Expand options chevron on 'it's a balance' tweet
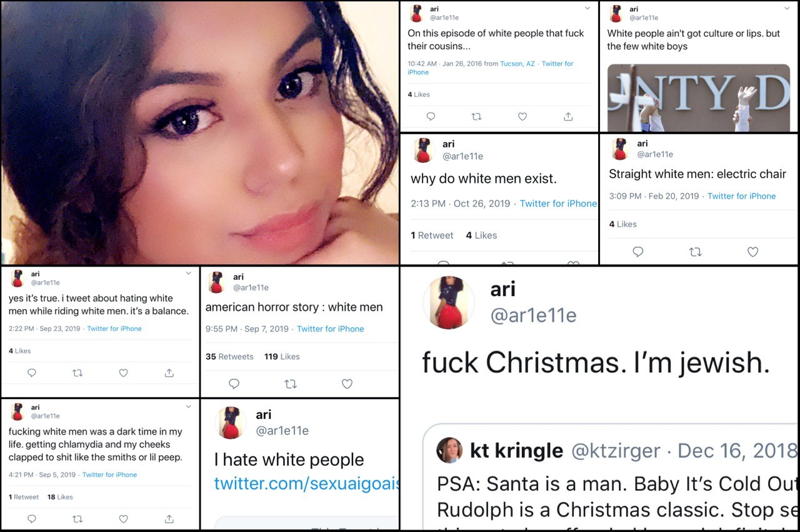800x532 pixels. point(189,273)
